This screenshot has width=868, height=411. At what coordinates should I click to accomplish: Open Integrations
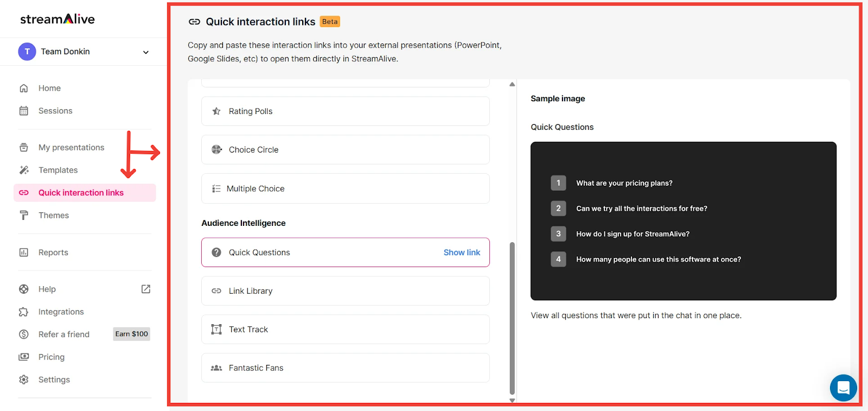61,312
